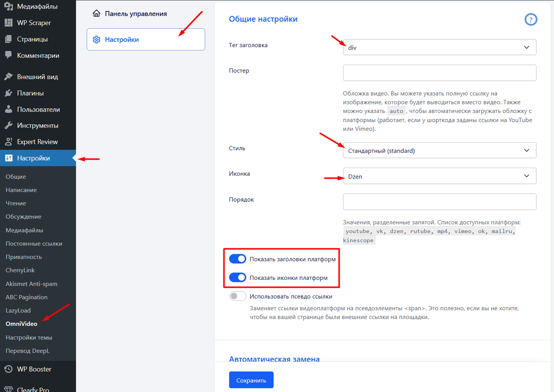This screenshot has width=554, height=392.
Task: Open the Тег заголовка dropdown showing div
Action: click(440, 47)
